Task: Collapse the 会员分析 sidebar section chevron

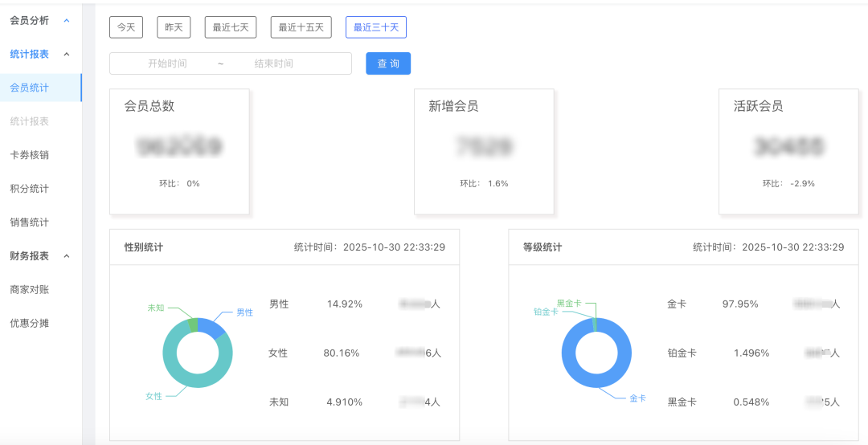Action: tap(67, 21)
